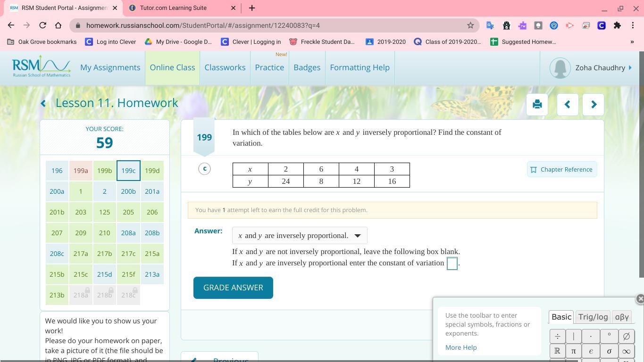Screen dimensions: 644x362
Task: Click the page vertical scrollbar
Action: tap(641, 165)
